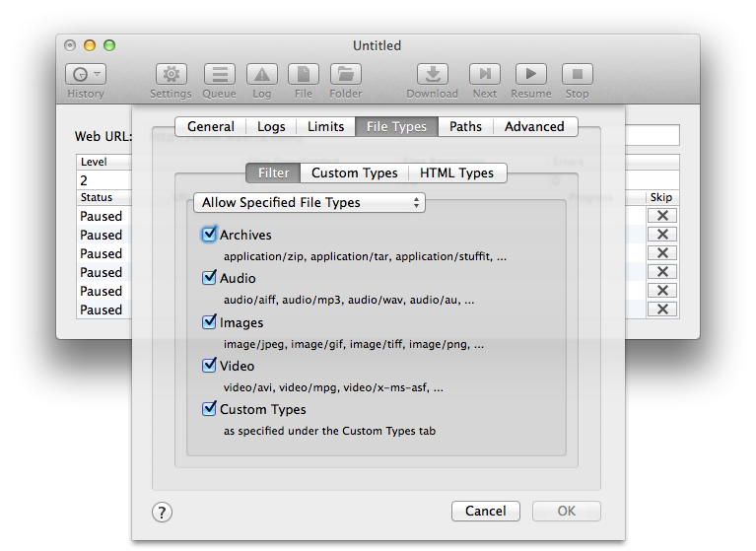Switch to the General tab
The width and height of the screenshot is (756, 551).
(x=211, y=127)
